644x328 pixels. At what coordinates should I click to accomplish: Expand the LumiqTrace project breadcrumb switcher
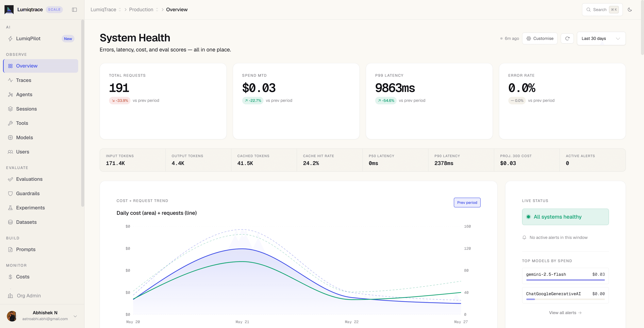point(106,10)
